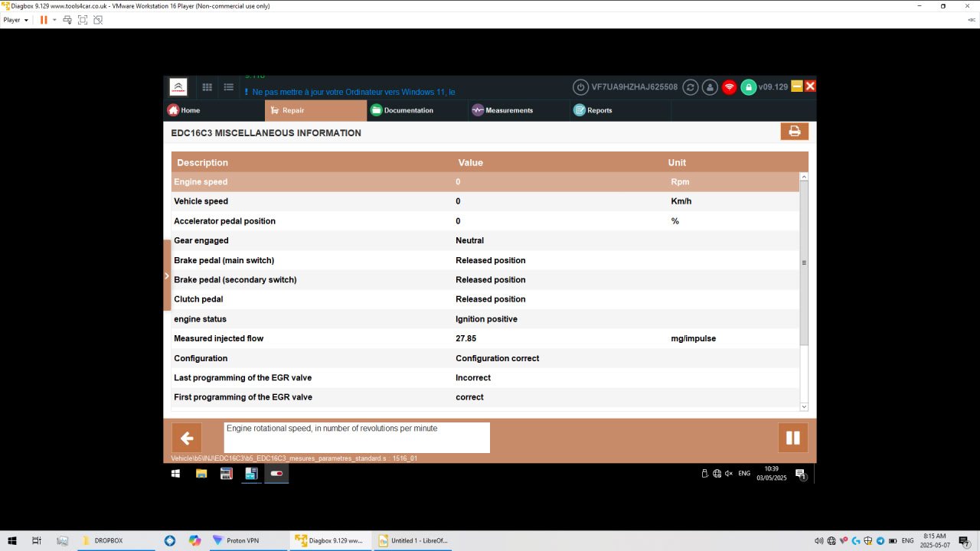980x551 pixels.
Task: Click the engine speed description text box
Action: [x=357, y=438]
